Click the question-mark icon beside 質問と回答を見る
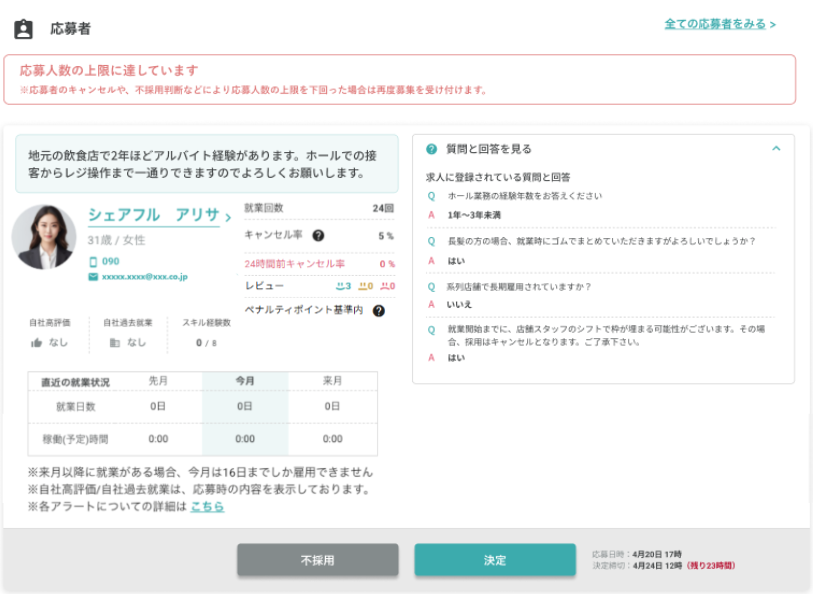813x594 pixels. pos(432,149)
